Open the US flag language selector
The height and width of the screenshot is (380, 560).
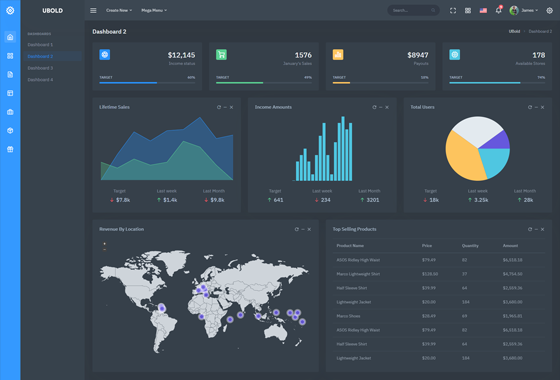[483, 10]
